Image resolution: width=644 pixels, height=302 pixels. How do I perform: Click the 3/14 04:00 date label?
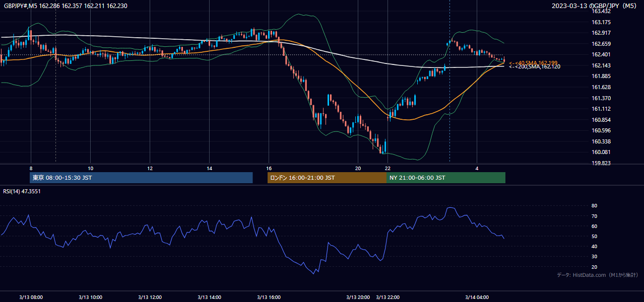(x=477, y=297)
